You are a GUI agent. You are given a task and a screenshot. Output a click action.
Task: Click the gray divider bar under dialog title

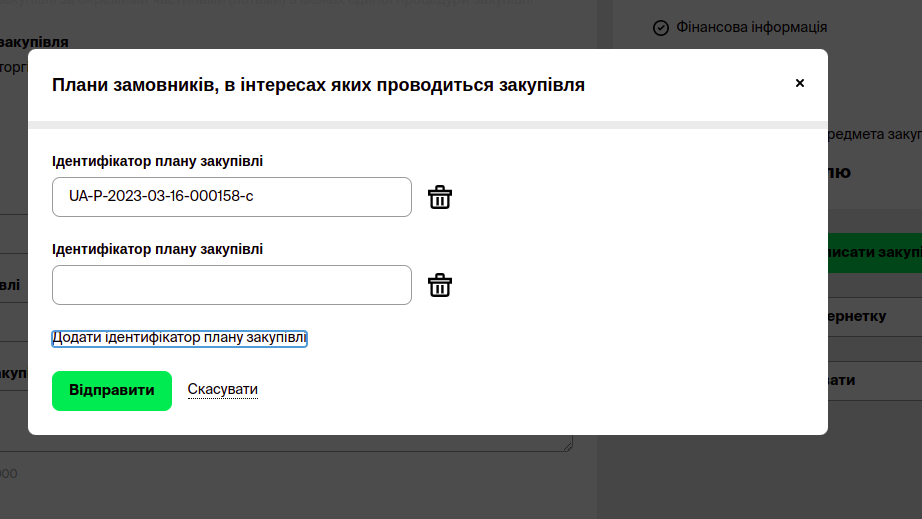(x=427, y=125)
